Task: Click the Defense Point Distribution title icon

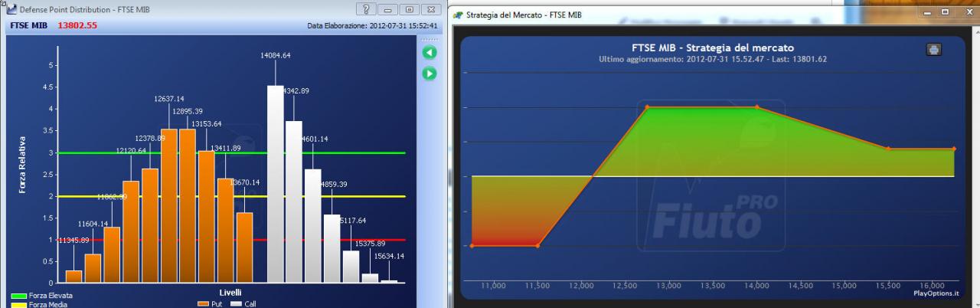Action: (x=5, y=8)
